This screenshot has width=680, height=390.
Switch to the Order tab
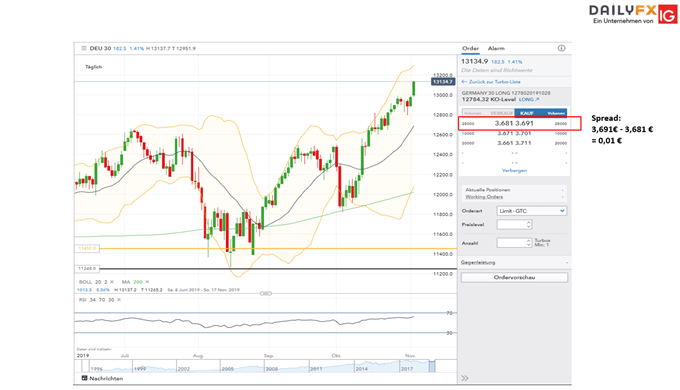click(x=470, y=48)
